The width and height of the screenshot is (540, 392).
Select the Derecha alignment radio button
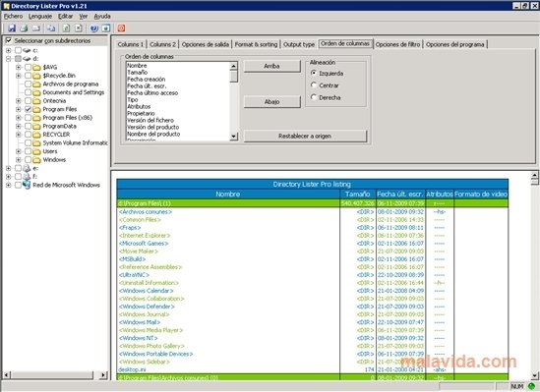[314, 97]
